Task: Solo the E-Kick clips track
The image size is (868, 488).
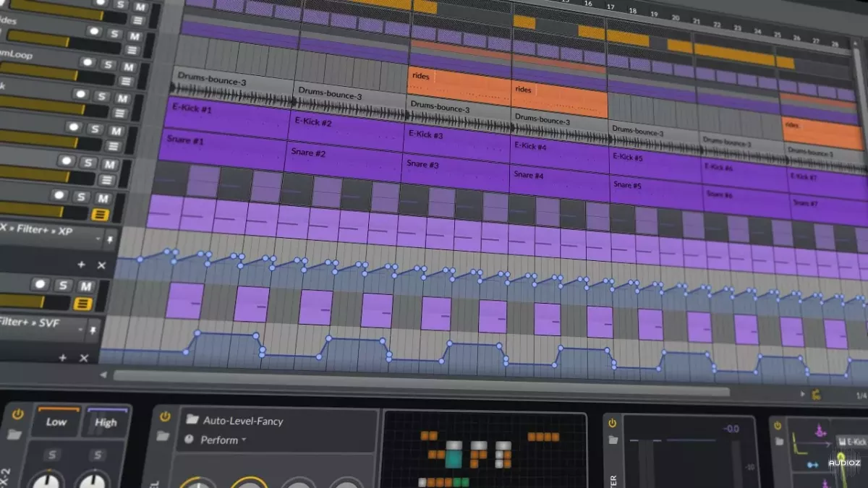Action: click(x=101, y=96)
